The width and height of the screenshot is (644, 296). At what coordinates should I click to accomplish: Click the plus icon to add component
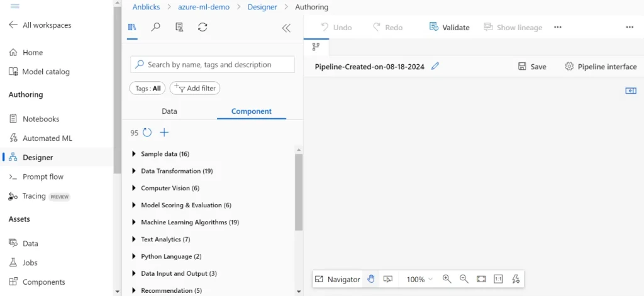tap(164, 133)
